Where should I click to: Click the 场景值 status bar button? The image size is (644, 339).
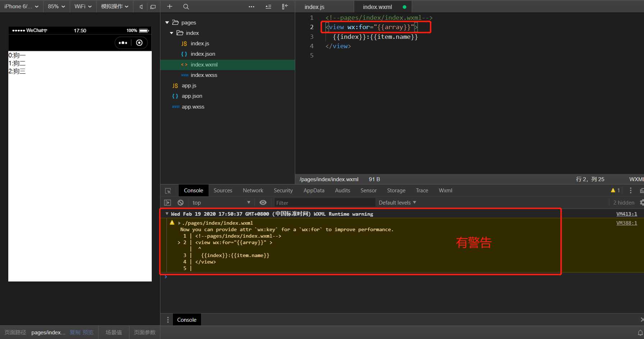tap(114, 333)
